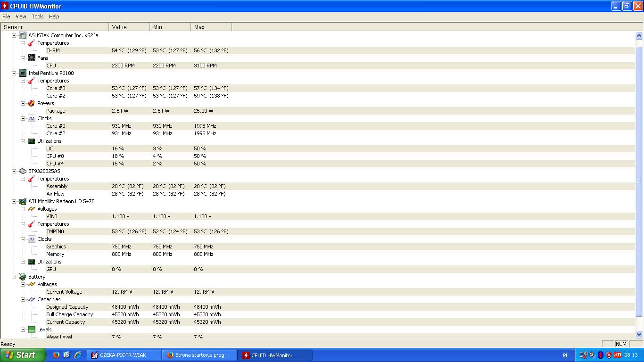Click the lightning icon of Radeon Voltages
This screenshot has width=644, height=362.
coord(32,209)
